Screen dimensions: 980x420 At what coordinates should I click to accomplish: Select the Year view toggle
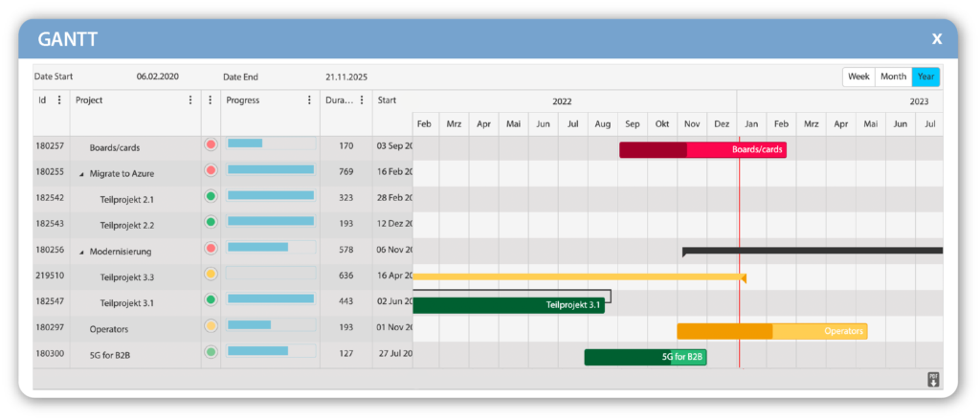pos(925,77)
